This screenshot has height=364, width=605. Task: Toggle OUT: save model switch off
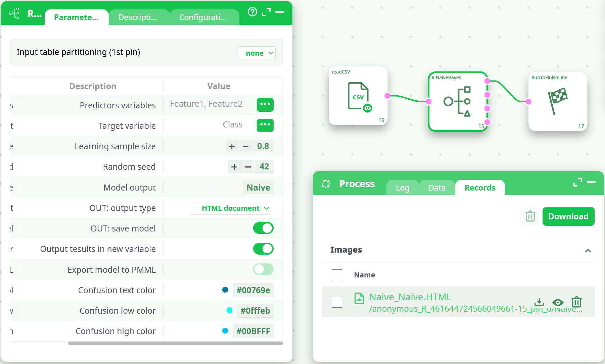(x=263, y=228)
